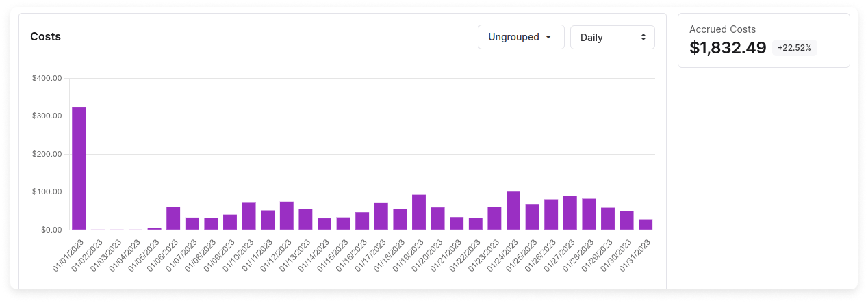Select the 01/12/2023 cost bar
Viewport: 868px width, 303px height.
pyautogui.click(x=287, y=216)
